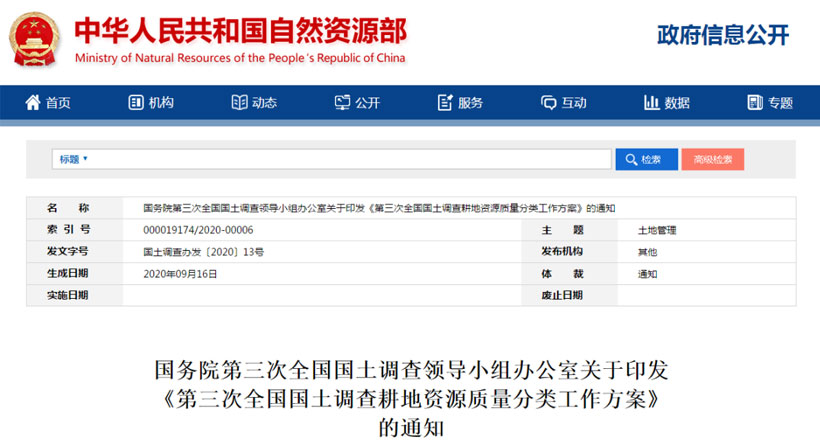Click the chat bubble icon beside 互动
The width and height of the screenshot is (820, 440).
549,103
